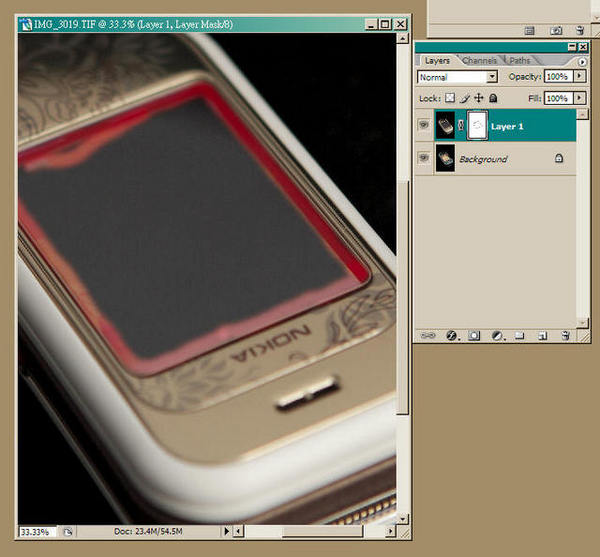The height and width of the screenshot is (557, 600).
Task: Create new document from state in History panel
Action: 530,31
